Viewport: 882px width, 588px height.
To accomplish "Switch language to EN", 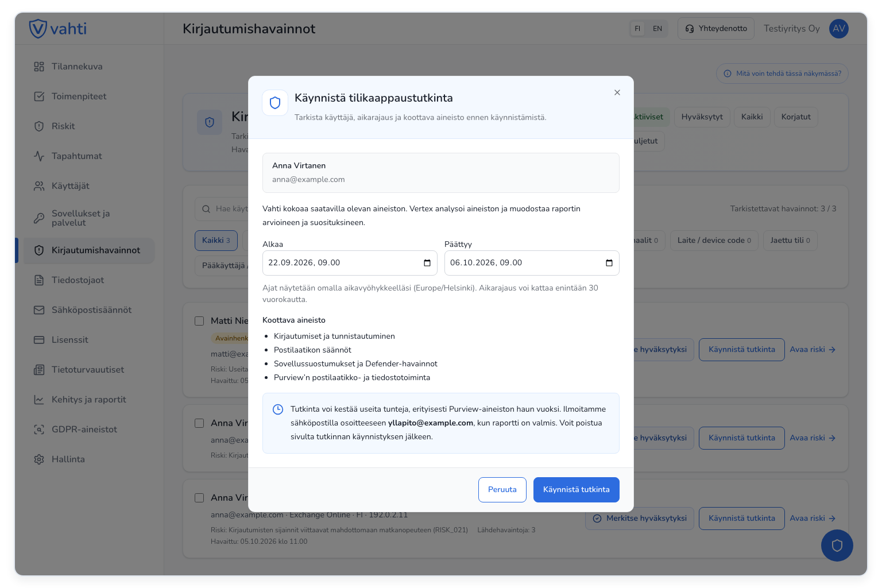I will click(x=657, y=29).
